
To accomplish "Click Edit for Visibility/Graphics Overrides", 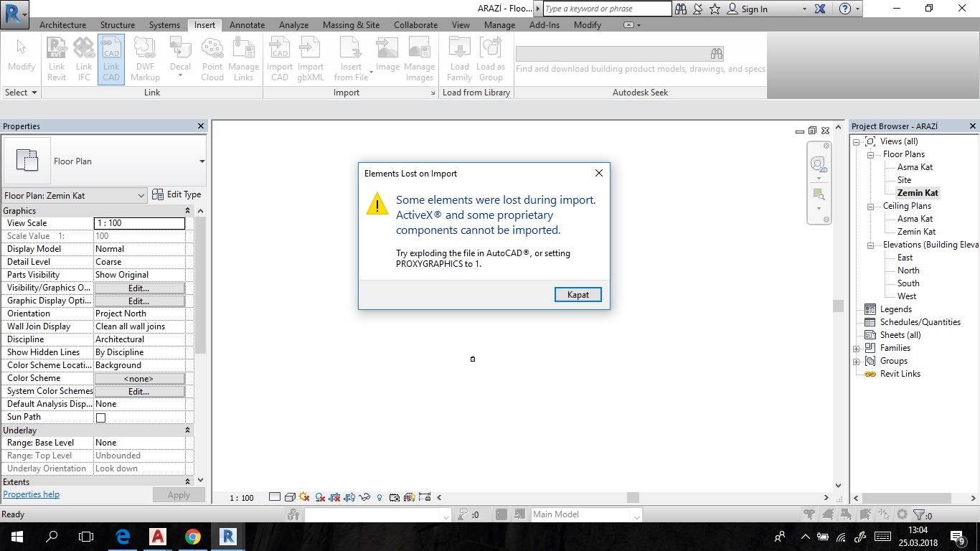I will pyautogui.click(x=139, y=288).
